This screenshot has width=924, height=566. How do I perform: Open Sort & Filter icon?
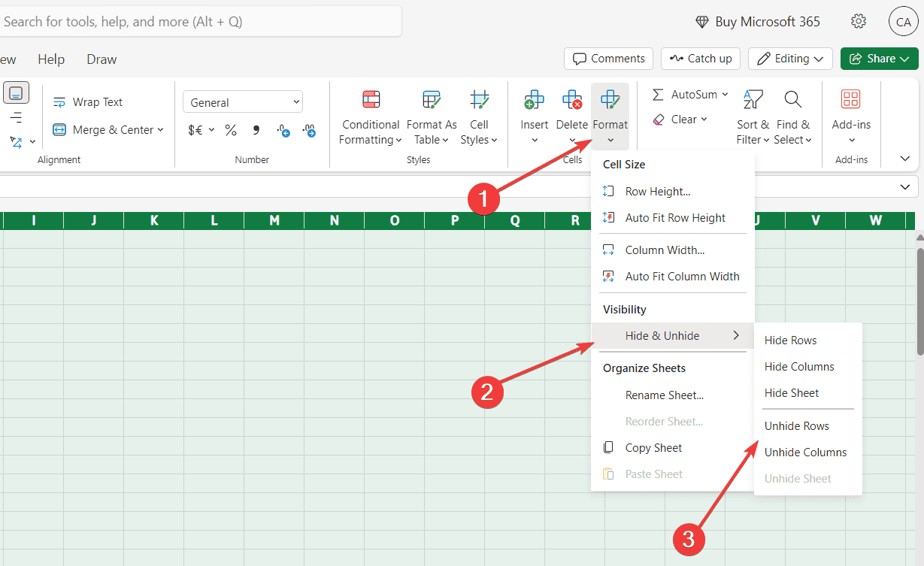click(753, 98)
